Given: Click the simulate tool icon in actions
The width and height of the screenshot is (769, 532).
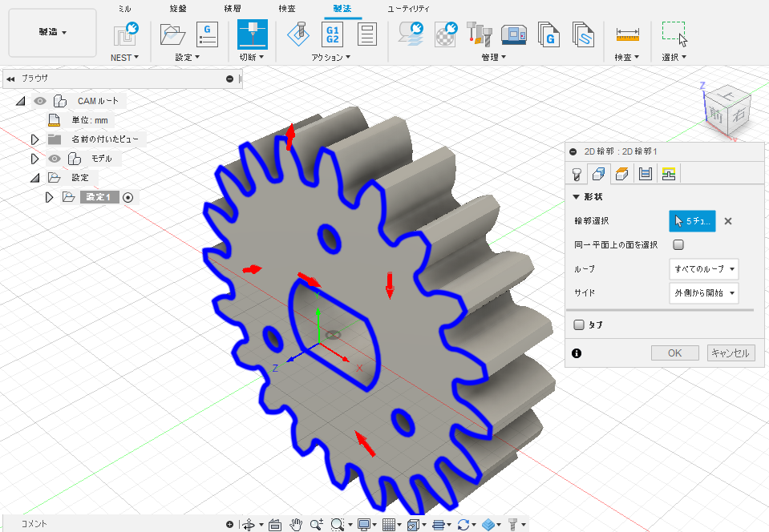Looking at the screenshot, I should pos(298,34).
